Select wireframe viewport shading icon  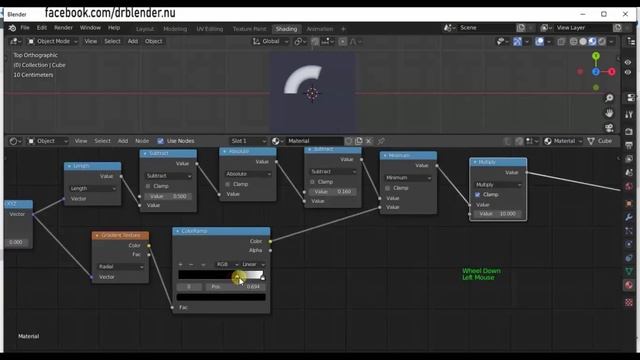(573, 41)
